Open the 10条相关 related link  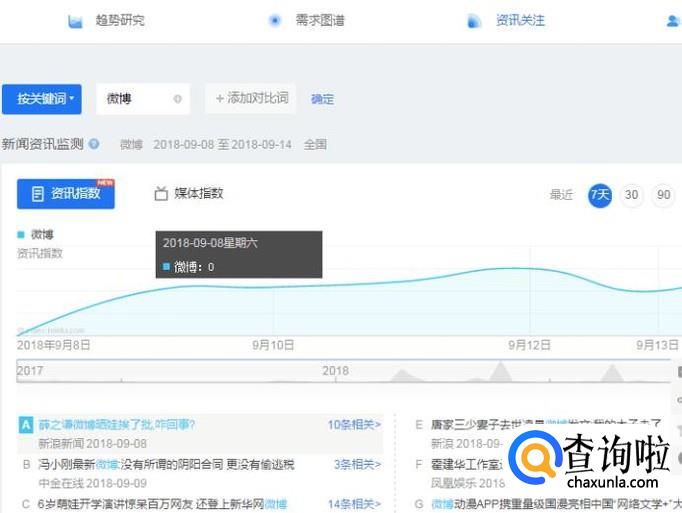[x=354, y=425]
